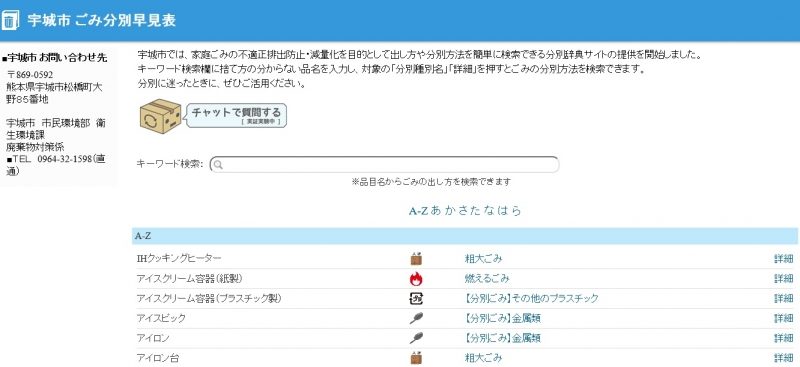The width and height of the screenshot is (800, 367).
Task: Jump to the な index section
Action: [x=490, y=211]
